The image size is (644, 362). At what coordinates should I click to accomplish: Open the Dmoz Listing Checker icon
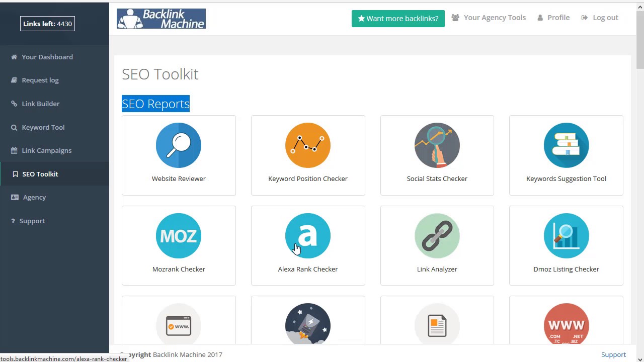pos(566,236)
